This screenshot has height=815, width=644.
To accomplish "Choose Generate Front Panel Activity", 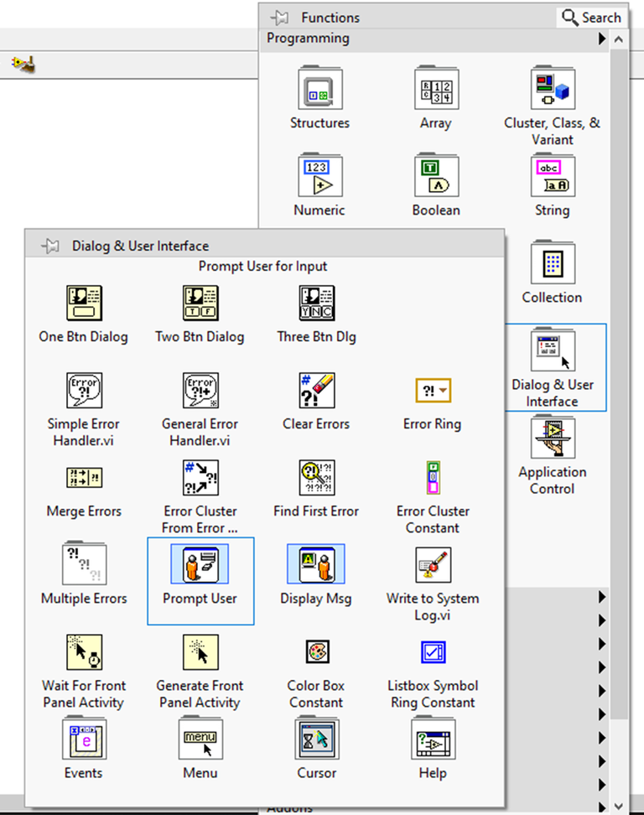I will [200, 652].
